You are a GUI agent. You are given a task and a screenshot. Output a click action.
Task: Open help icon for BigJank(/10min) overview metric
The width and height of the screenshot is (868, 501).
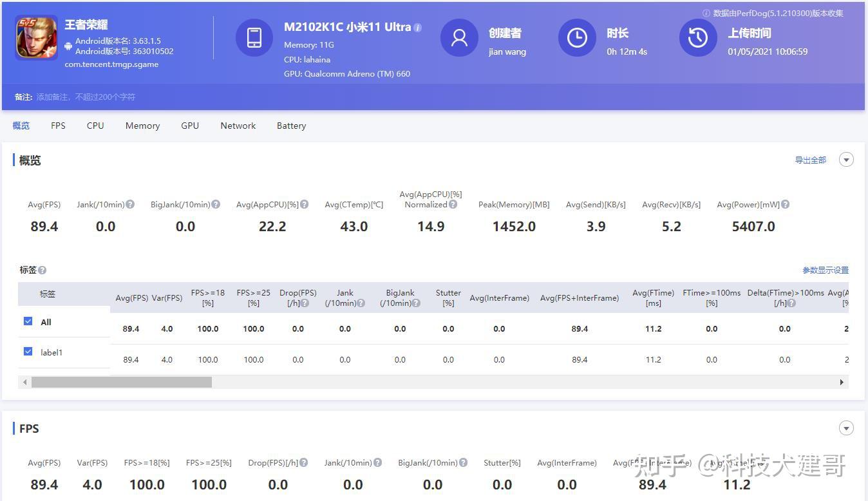216,204
